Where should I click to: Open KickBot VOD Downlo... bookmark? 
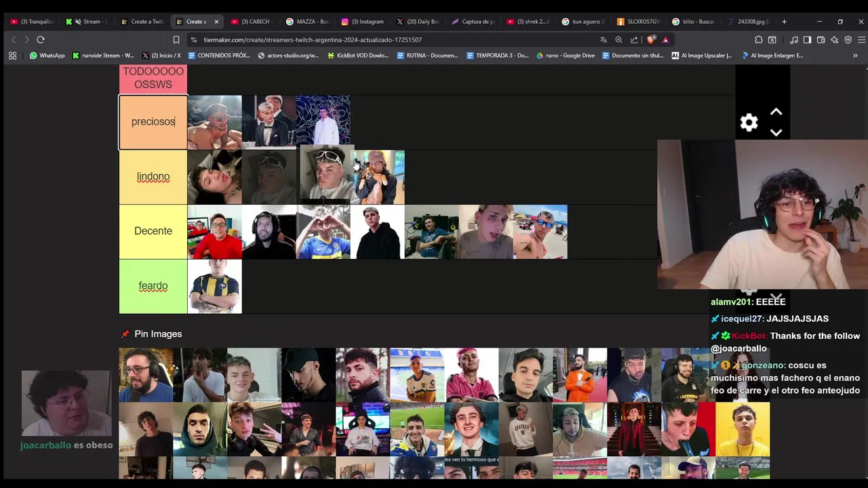pyautogui.click(x=357, y=56)
